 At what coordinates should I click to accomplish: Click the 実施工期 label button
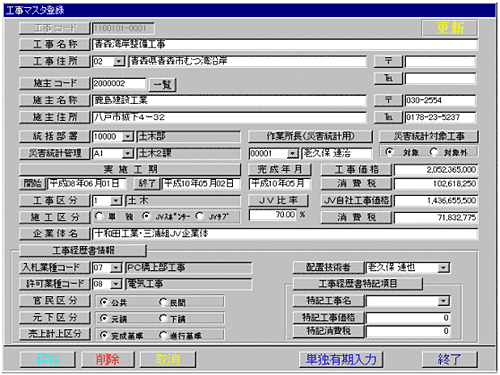[x=130, y=170]
